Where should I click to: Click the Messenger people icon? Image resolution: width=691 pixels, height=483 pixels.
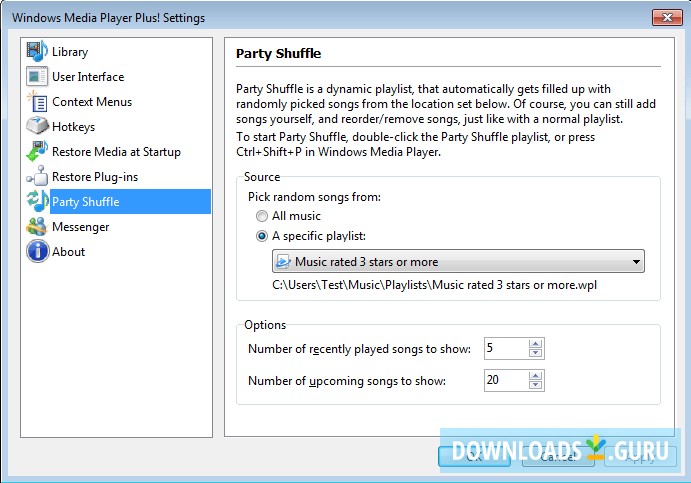point(37,226)
